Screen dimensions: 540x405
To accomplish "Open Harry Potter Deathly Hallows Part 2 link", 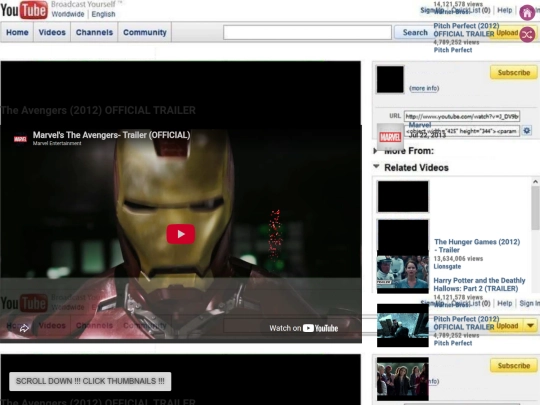I will tap(479, 284).
